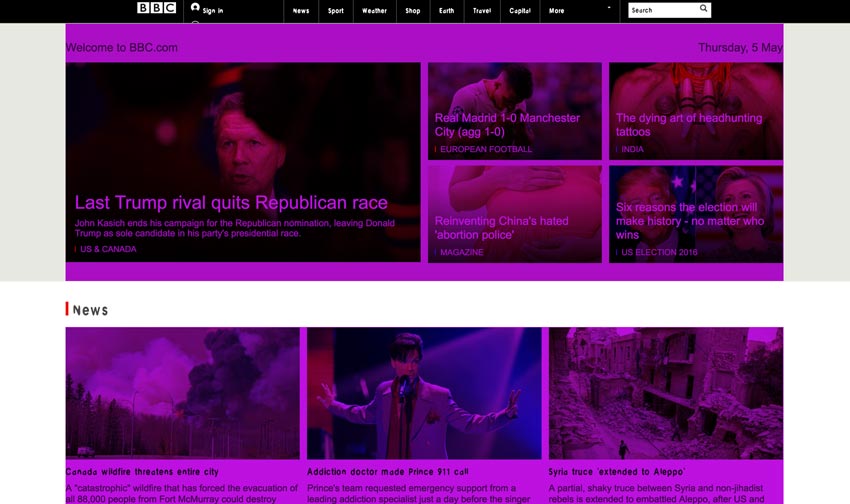The image size is (850, 504).
Task: Open the News menu item
Action: point(301,11)
